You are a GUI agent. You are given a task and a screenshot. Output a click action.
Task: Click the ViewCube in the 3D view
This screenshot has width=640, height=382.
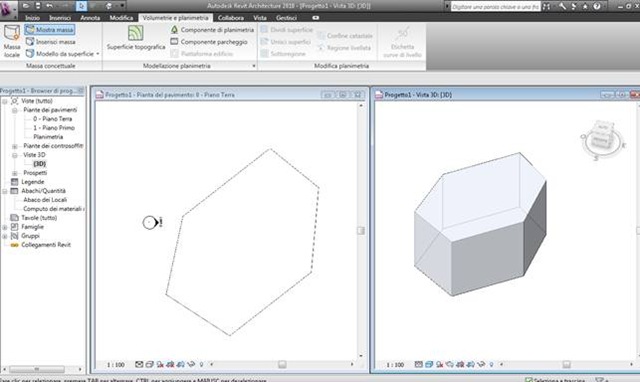click(602, 139)
